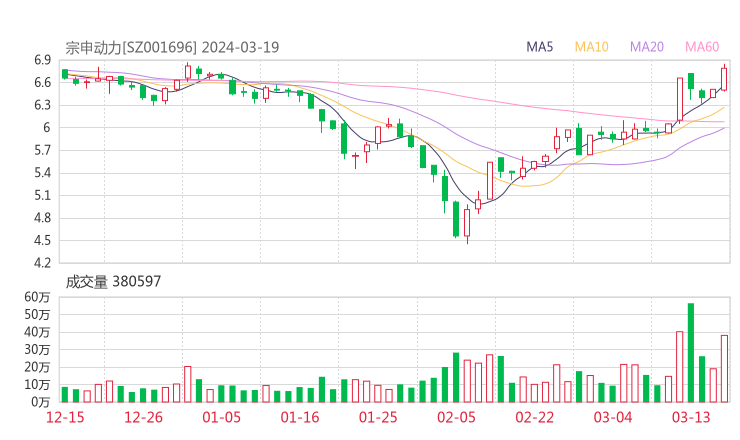Image resolution: width=740 pixels, height=440 pixels.
Task: Click the 成交量 380597 volume label
Action: (x=113, y=281)
